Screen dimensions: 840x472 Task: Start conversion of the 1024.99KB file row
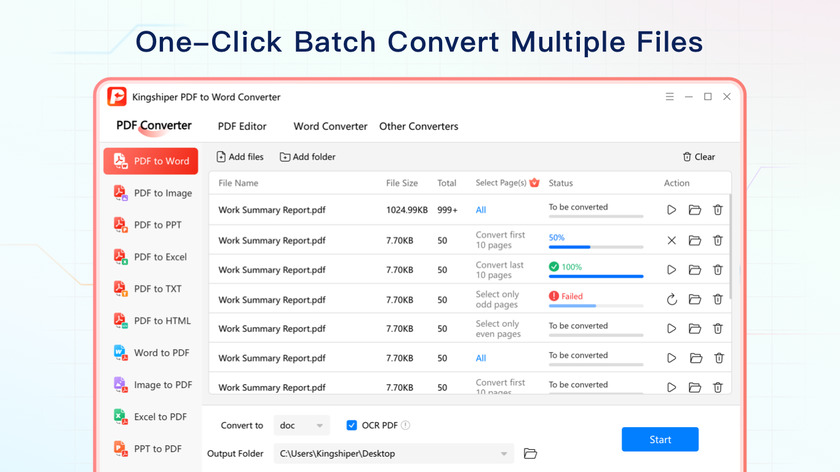tap(671, 210)
